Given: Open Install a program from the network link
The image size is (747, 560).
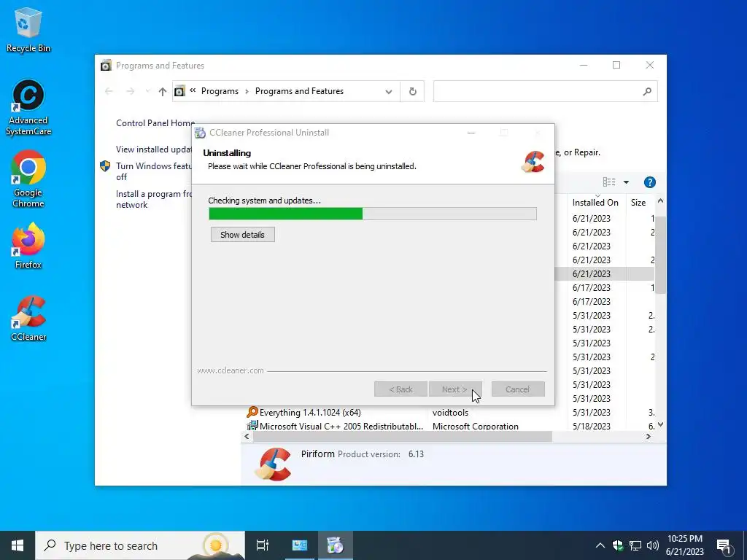Looking at the screenshot, I should coord(153,200).
